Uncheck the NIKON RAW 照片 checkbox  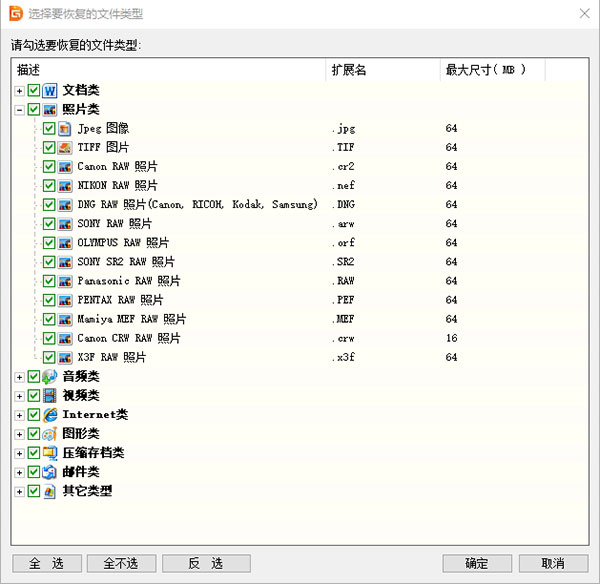click(x=49, y=186)
